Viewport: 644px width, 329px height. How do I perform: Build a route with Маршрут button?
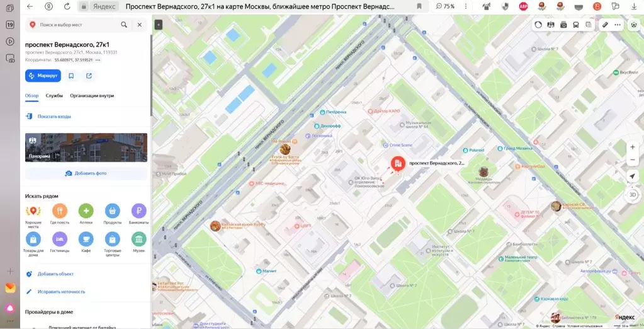click(43, 76)
